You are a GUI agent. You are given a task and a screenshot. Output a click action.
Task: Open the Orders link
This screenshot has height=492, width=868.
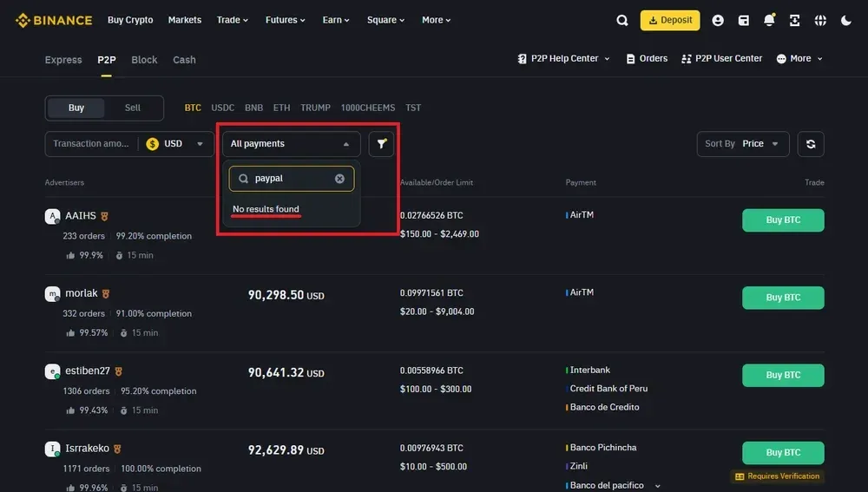click(x=647, y=59)
